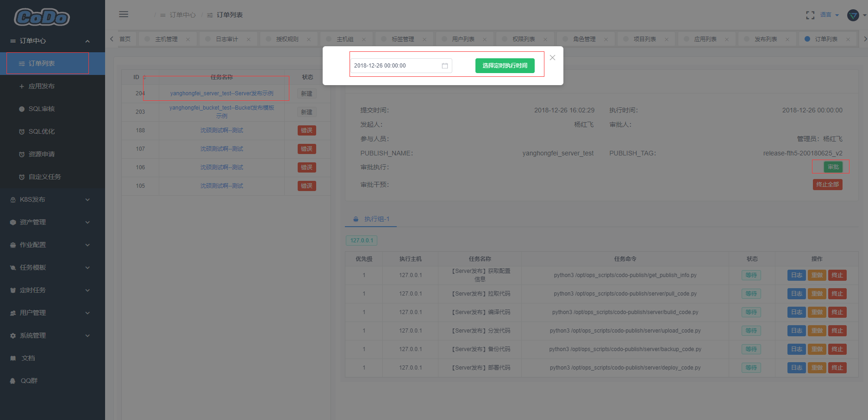This screenshot has height=420, width=868.
Task: Enter fullscreen mode via the fullscreen icon
Action: click(x=810, y=15)
